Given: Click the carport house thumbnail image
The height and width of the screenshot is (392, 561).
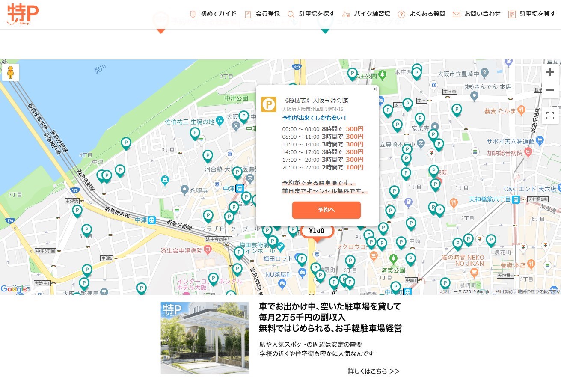Looking at the screenshot, I should [205, 338].
